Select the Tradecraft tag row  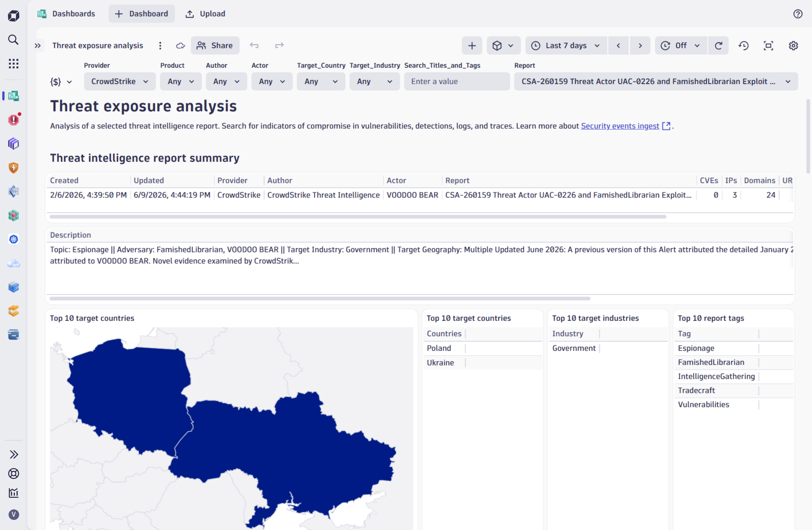tap(734, 391)
